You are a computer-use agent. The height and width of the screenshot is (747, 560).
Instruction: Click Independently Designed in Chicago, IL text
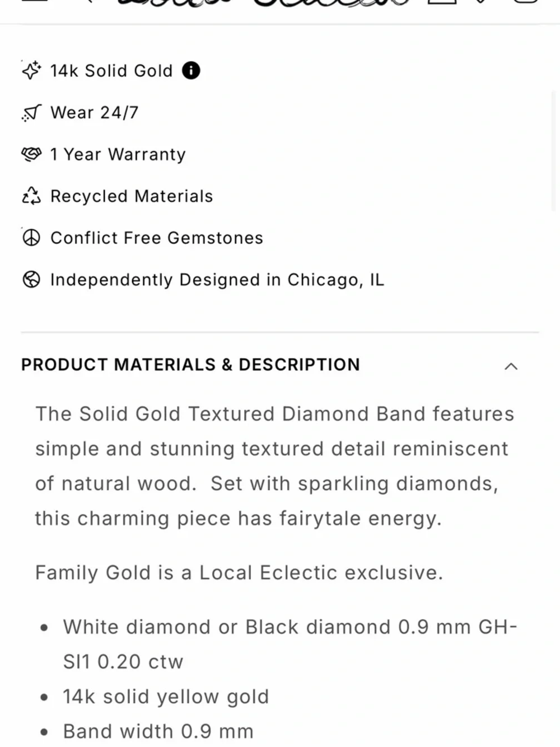[217, 280]
